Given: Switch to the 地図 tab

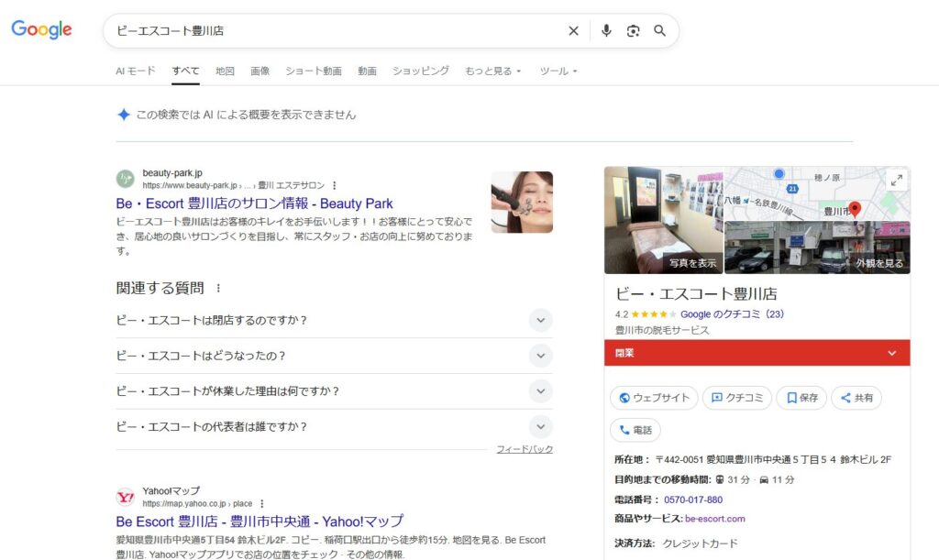Looking at the screenshot, I should pyautogui.click(x=225, y=71).
